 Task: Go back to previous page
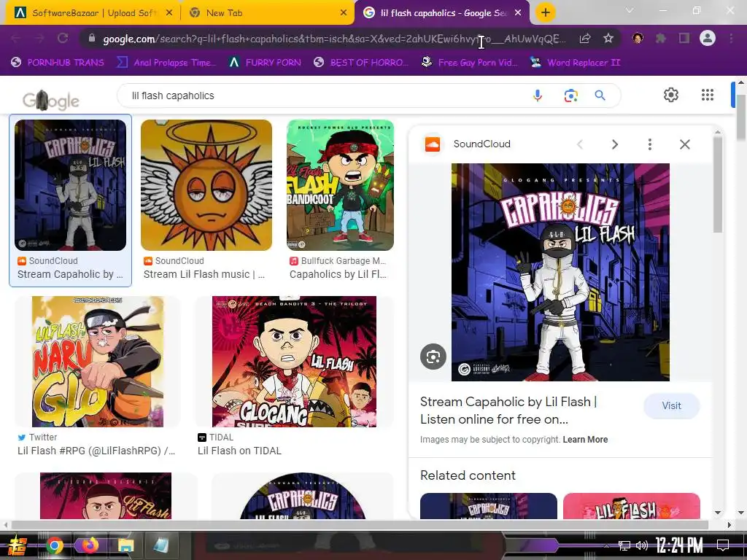click(16, 39)
